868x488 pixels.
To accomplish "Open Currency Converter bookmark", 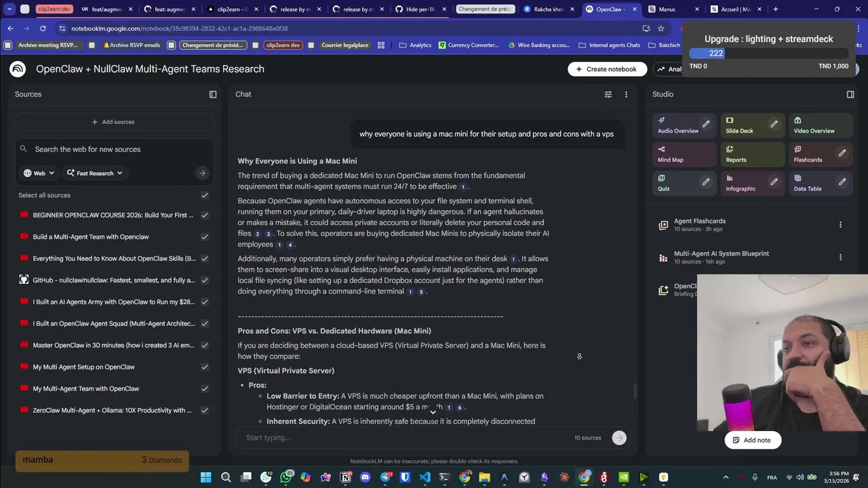I will pyautogui.click(x=469, y=45).
